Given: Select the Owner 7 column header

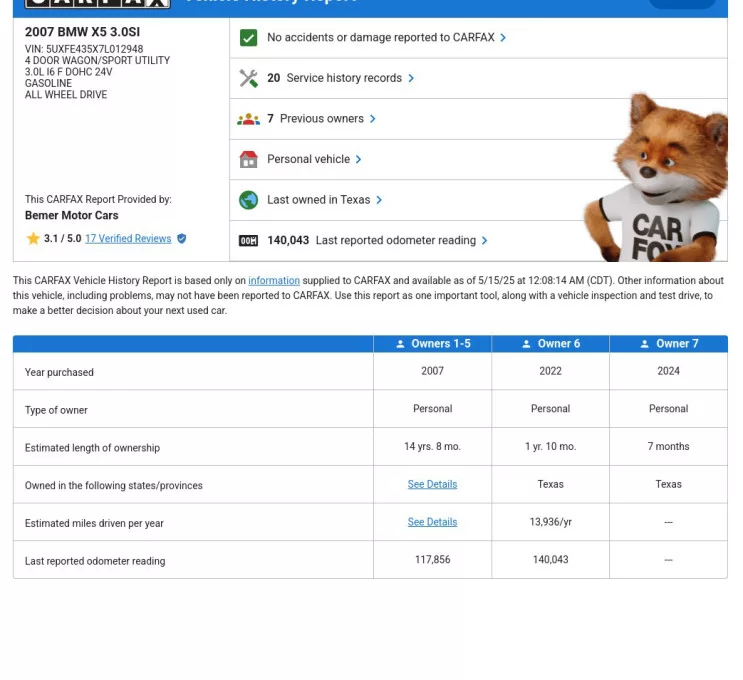Looking at the screenshot, I should (x=668, y=344).
